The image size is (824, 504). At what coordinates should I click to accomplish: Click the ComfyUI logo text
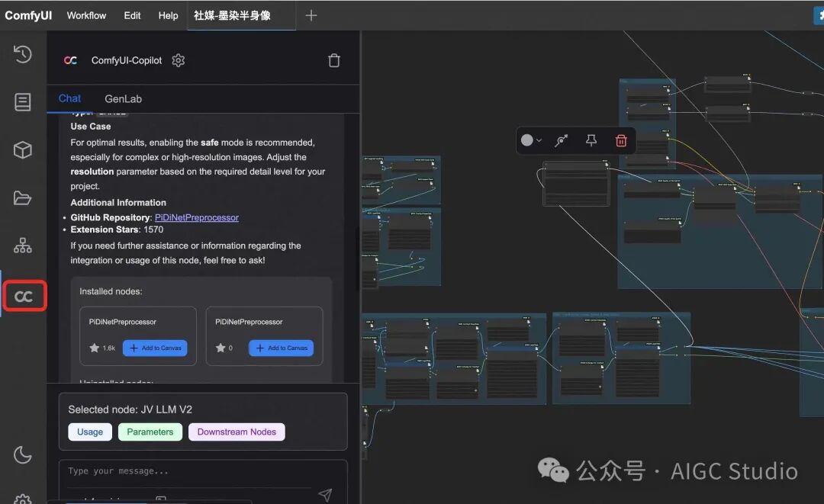tap(28, 15)
